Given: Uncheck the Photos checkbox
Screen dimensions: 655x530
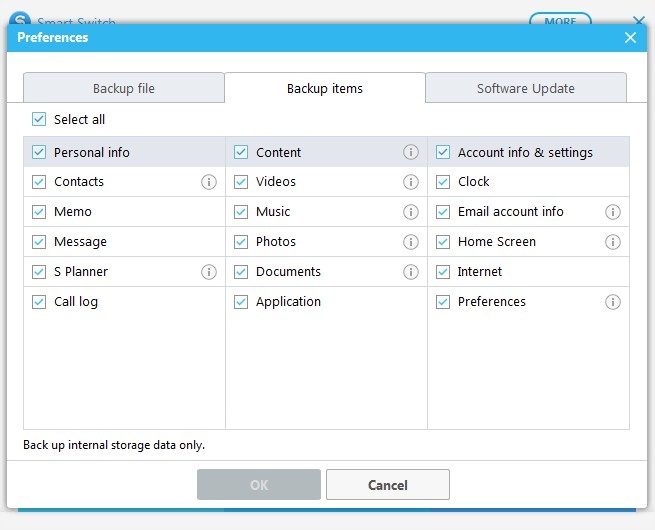Looking at the screenshot, I should click(241, 242).
